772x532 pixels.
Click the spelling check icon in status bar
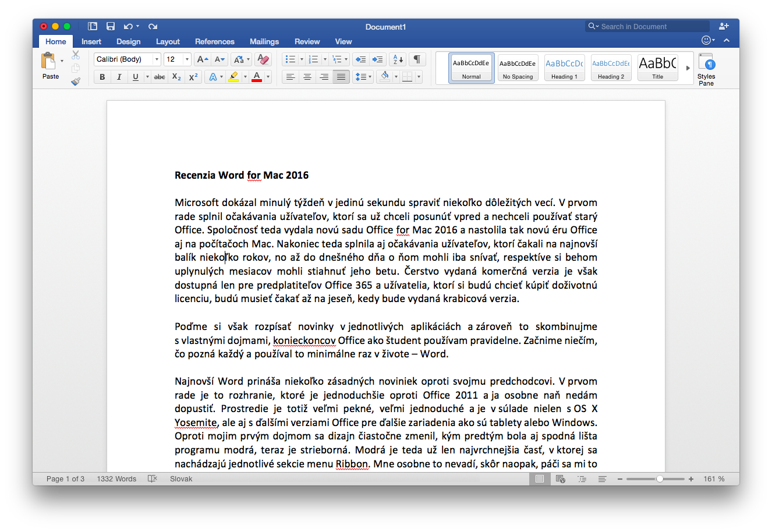pos(153,478)
